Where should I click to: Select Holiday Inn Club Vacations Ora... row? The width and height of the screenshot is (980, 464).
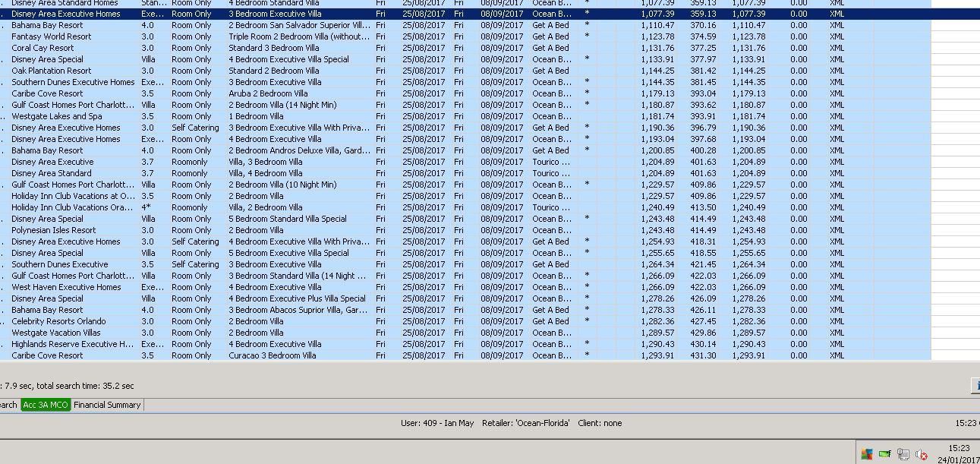pyautogui.click(x=465, y=207)
